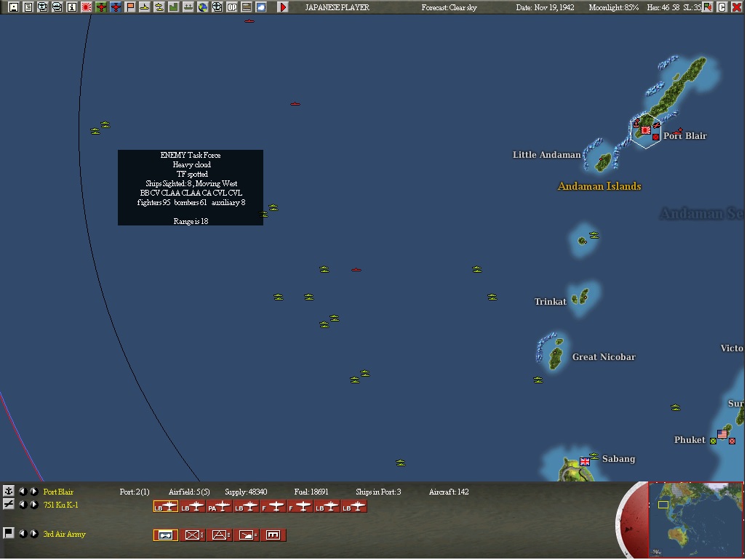Screen dimensions: 747x560
Task: Click the 'C' button in top bar
Action: click(722, 7)
